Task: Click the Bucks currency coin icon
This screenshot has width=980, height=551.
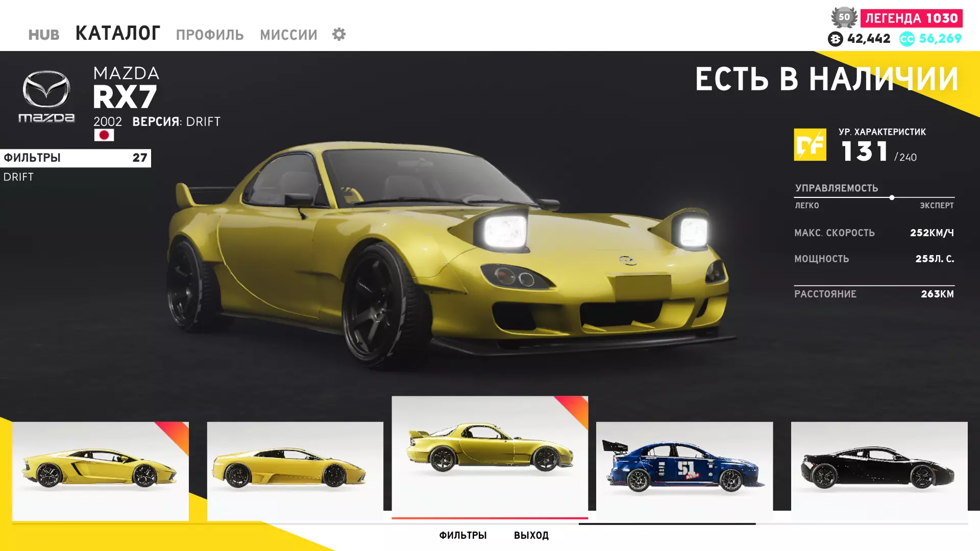Action: point(835,39)
